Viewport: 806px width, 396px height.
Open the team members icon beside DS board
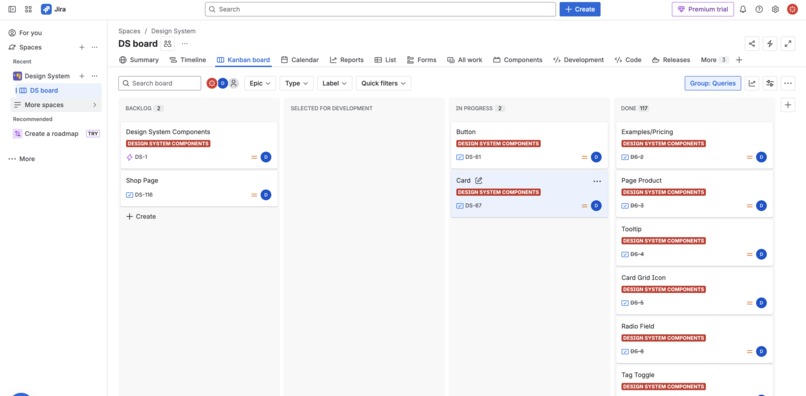coord(168,44)
